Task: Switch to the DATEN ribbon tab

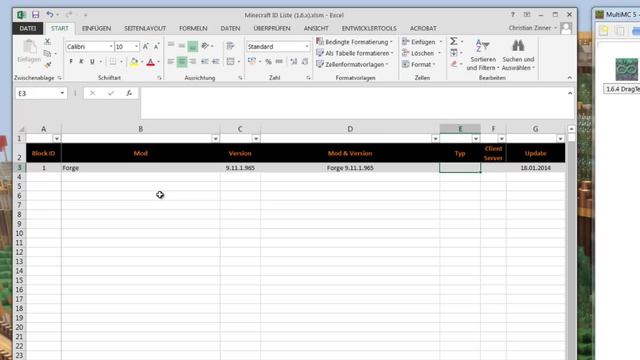Action: point(230,28)
